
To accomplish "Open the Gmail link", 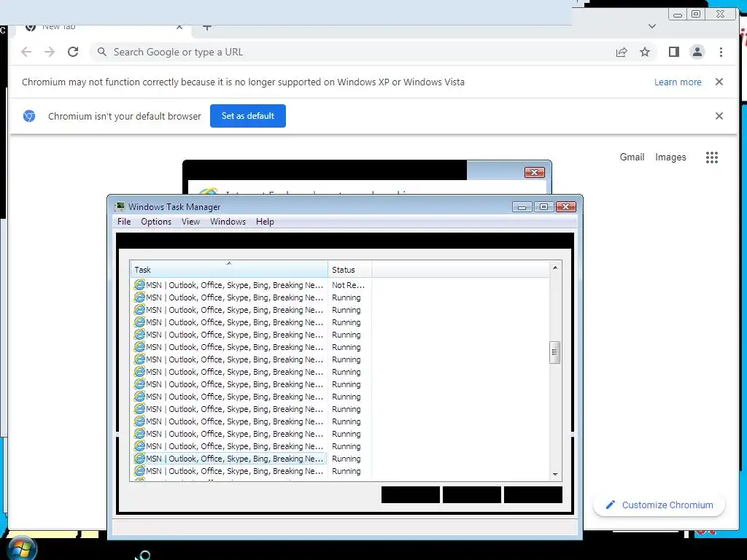I will (x=632, y=157).
